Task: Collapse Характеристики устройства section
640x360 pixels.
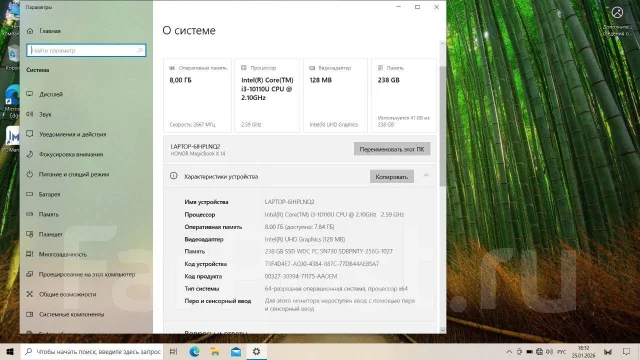Action: click(x=426, y=176)
